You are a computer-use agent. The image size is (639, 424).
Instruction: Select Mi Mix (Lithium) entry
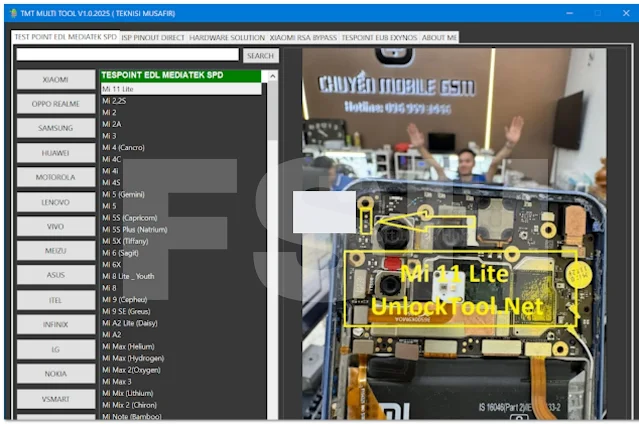coord(128,393)
